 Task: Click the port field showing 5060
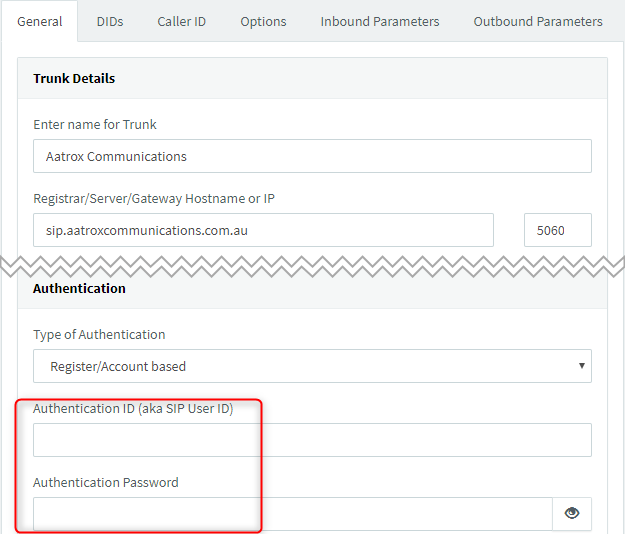pos(557,230)
